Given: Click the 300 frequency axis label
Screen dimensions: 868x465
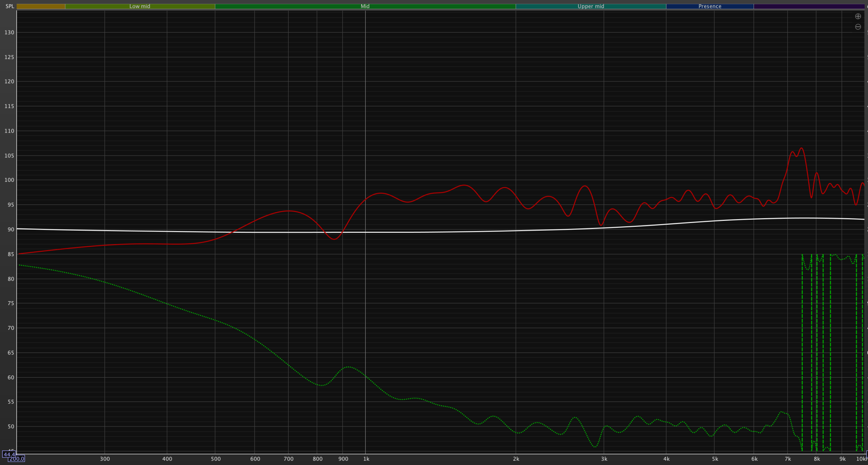Looking at the screenshot, I should pos(105,459).
